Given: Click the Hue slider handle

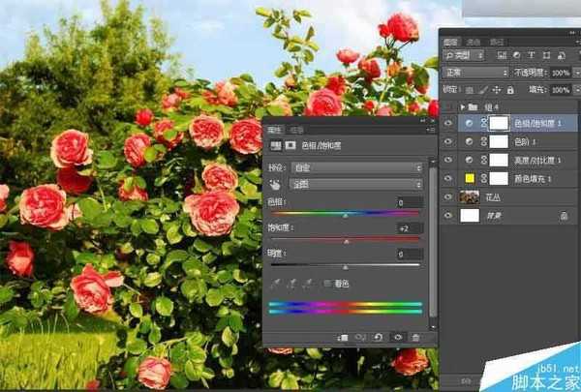Looking at the screenshot, I should click(346, 216).
